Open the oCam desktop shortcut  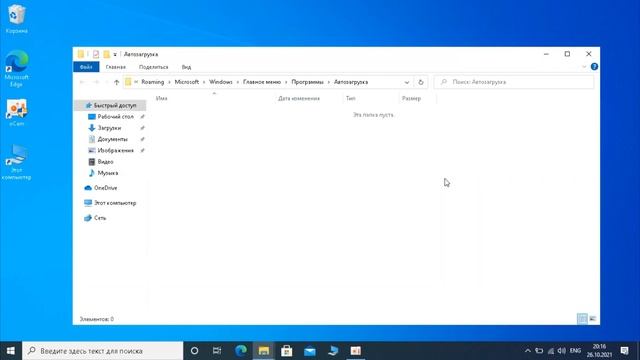coord(16,112)
